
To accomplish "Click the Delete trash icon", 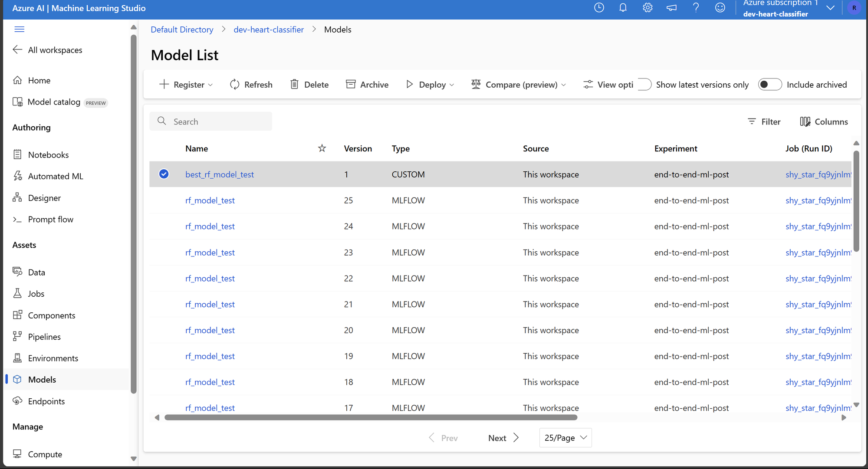I will pyautogui.click(x=294, y=85).
